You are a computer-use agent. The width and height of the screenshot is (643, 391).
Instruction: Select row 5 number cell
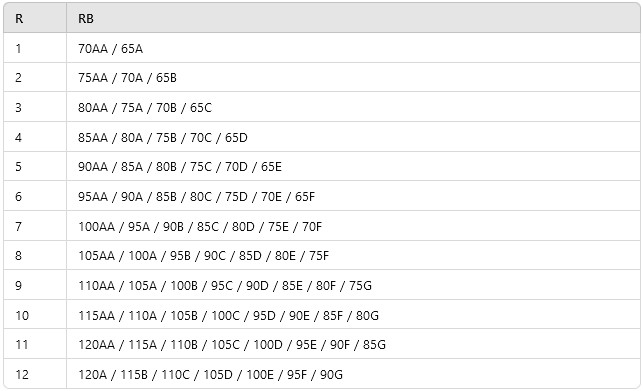pos(35,167)
